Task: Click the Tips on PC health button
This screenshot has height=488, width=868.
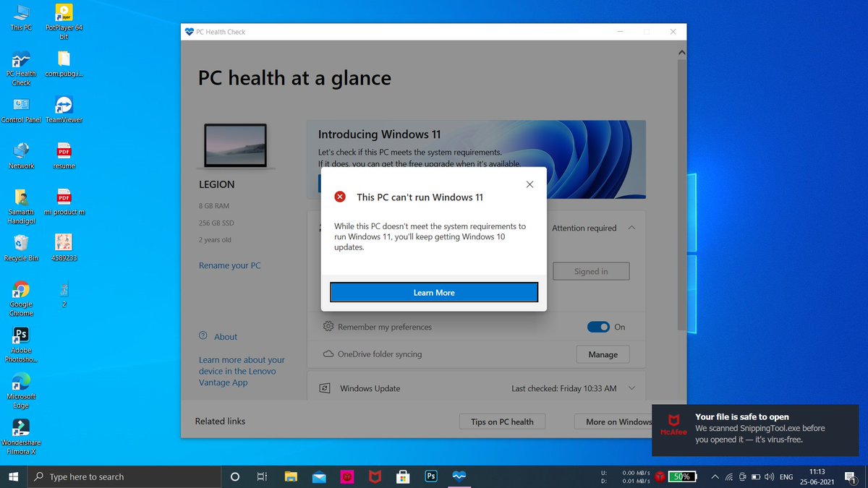Action: 502,421
